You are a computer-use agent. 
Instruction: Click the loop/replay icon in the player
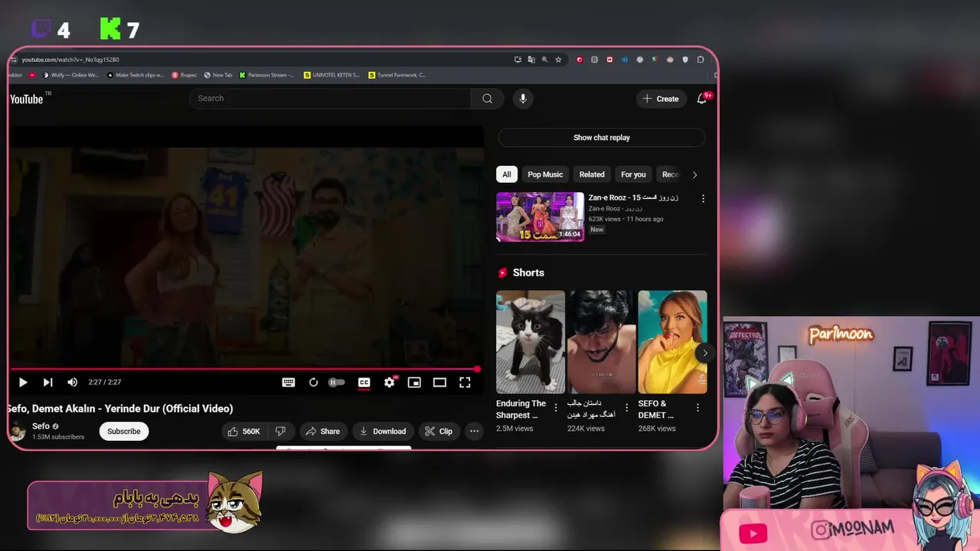pyautogui.click(x=313, y=383)
